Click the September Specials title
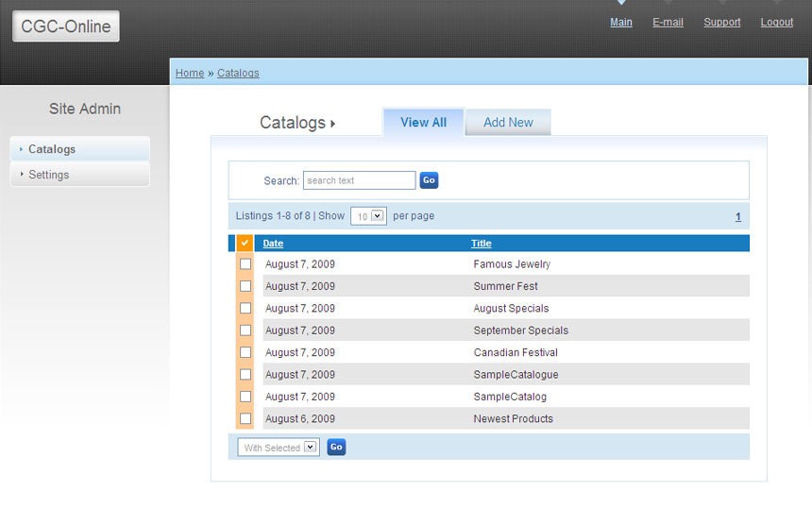The width and height of the screenshot is (812, 508). point(521,330)
